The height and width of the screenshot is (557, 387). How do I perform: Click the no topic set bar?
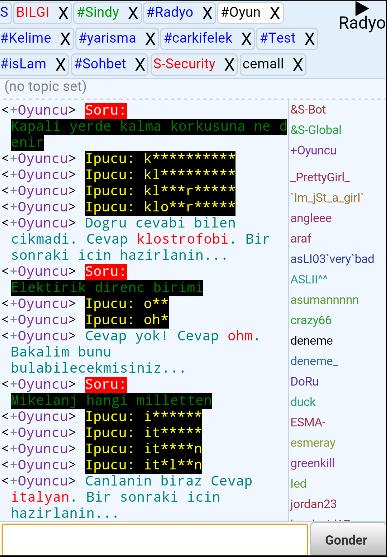pos(45,86)
